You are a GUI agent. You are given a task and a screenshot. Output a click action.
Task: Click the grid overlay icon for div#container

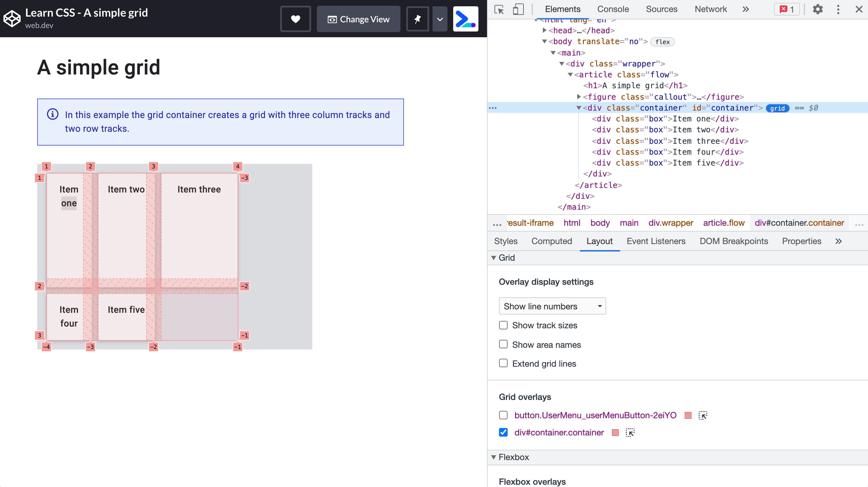(x=630, y=432)
